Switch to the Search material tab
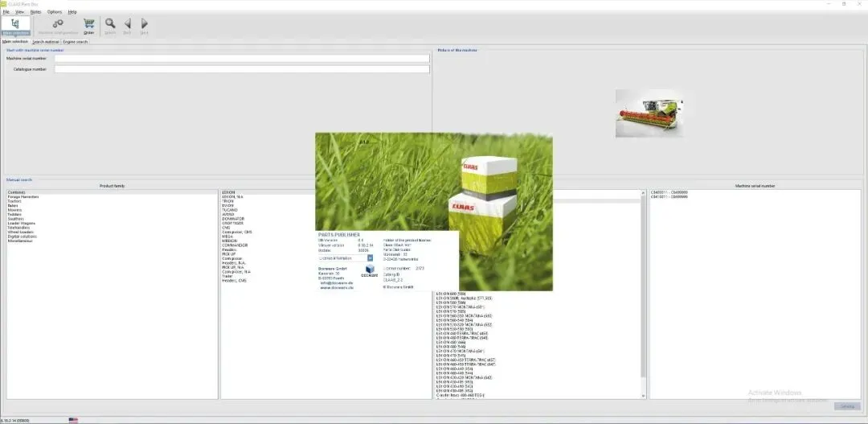 click(45, 42)
